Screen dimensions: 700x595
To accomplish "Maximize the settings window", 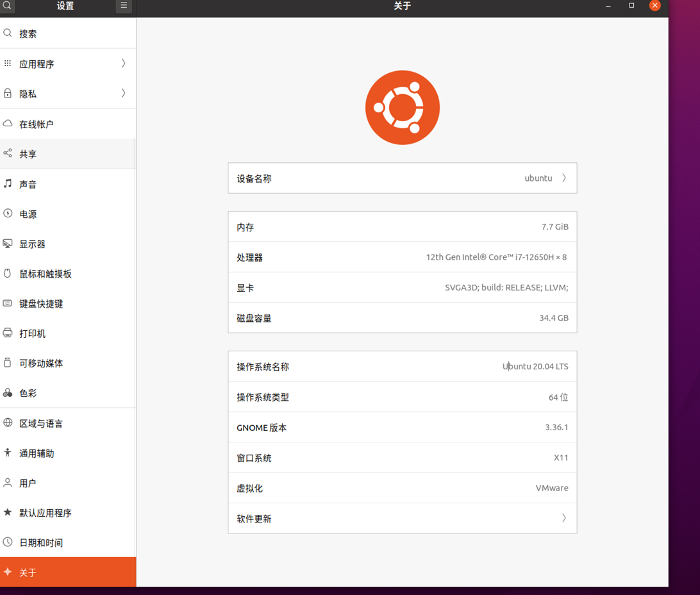I will (631, 5).
